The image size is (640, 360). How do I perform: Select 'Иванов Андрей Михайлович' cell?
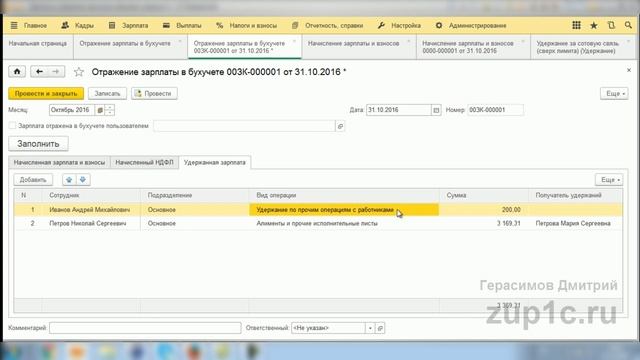tap(90, 210)
